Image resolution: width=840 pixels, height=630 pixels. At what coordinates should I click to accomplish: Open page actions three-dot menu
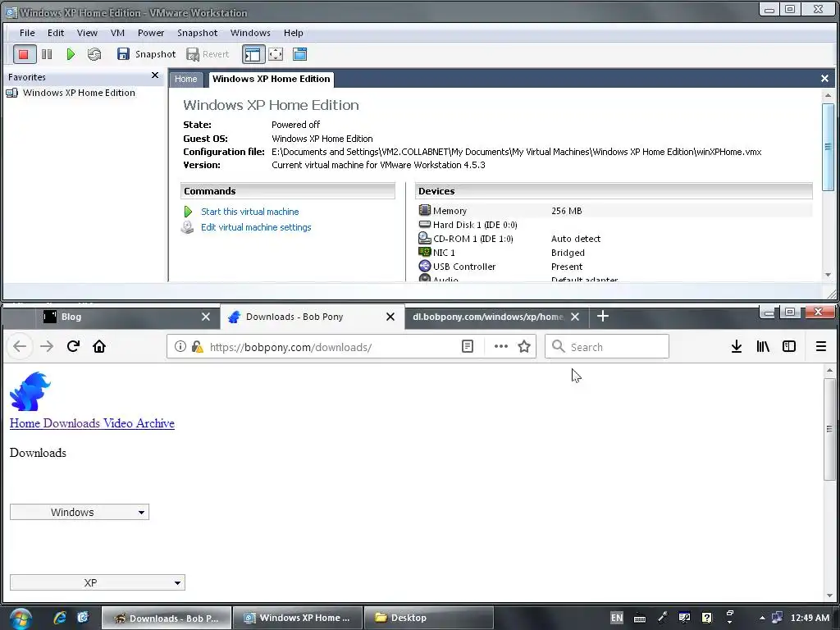pyautogui.click(x=501, y=347)
